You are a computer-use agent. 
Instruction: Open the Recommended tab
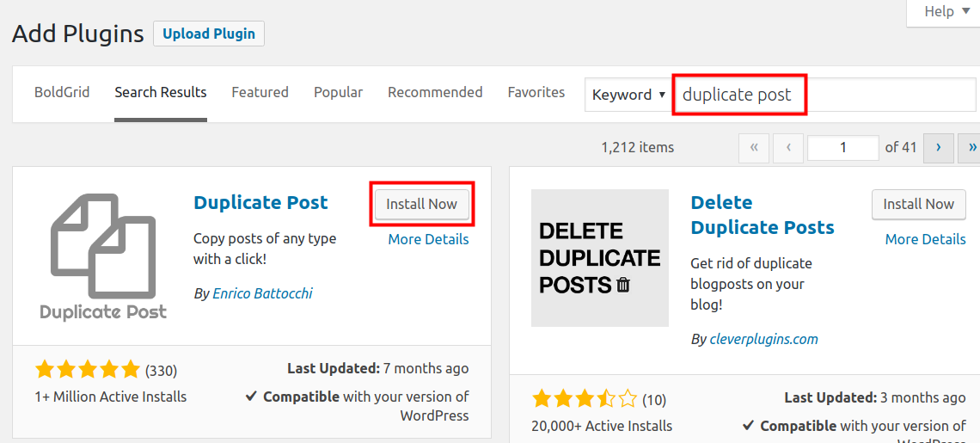(x=435, y=92)
